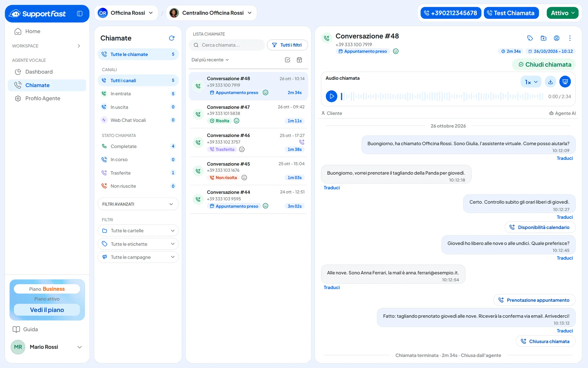Open the calendar date filter icon
Image resolution: width=588 pixels, height=368 pixels.
pyautogui.click(x=299, y=60)
